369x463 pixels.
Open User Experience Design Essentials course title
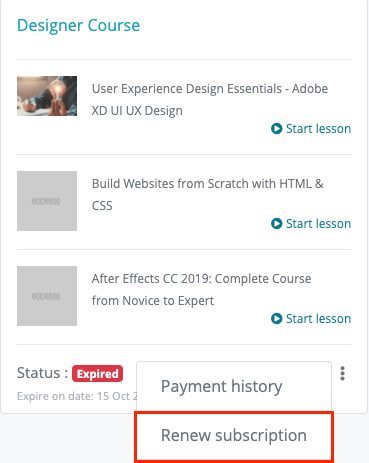210,100
